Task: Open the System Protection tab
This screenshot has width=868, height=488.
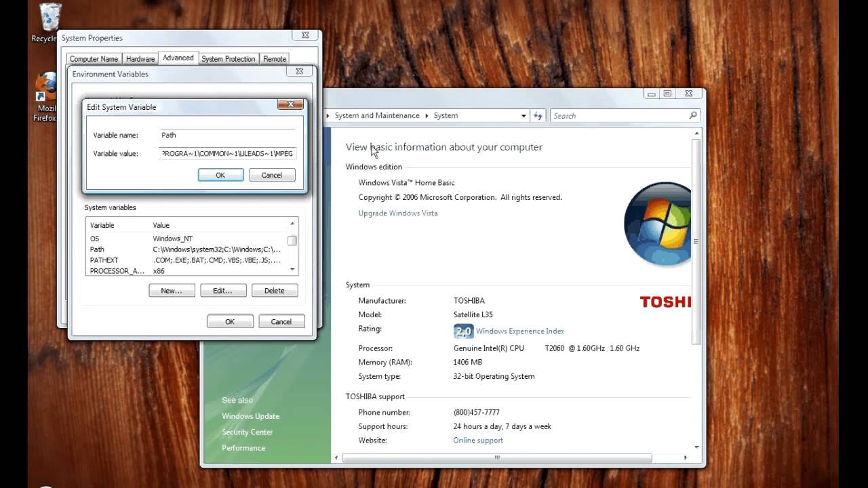Action: coord(229,59)
